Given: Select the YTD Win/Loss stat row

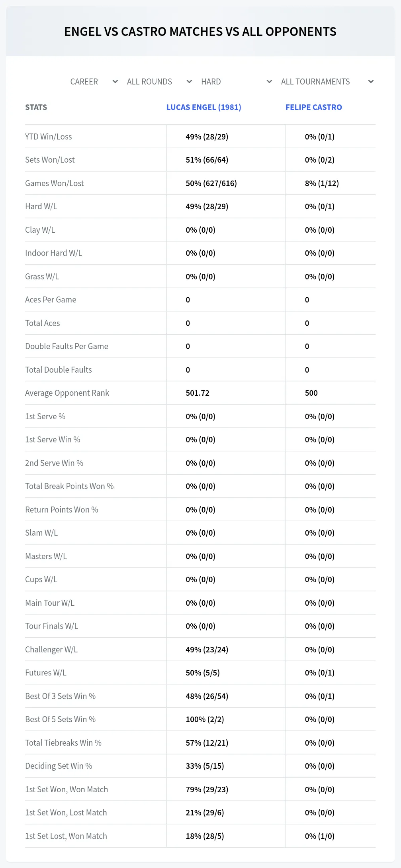Looking at the screenshot, I should [200, 137].
